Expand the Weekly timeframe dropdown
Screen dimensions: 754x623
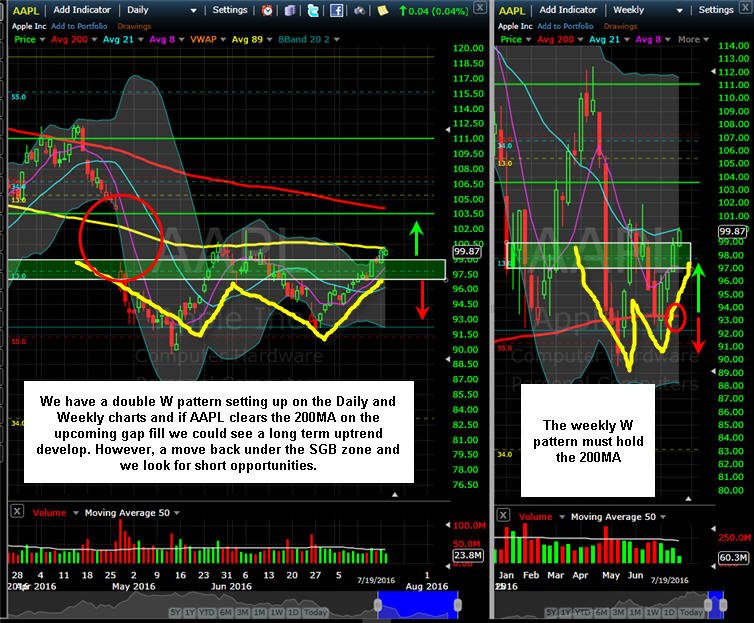click(679, 11)
